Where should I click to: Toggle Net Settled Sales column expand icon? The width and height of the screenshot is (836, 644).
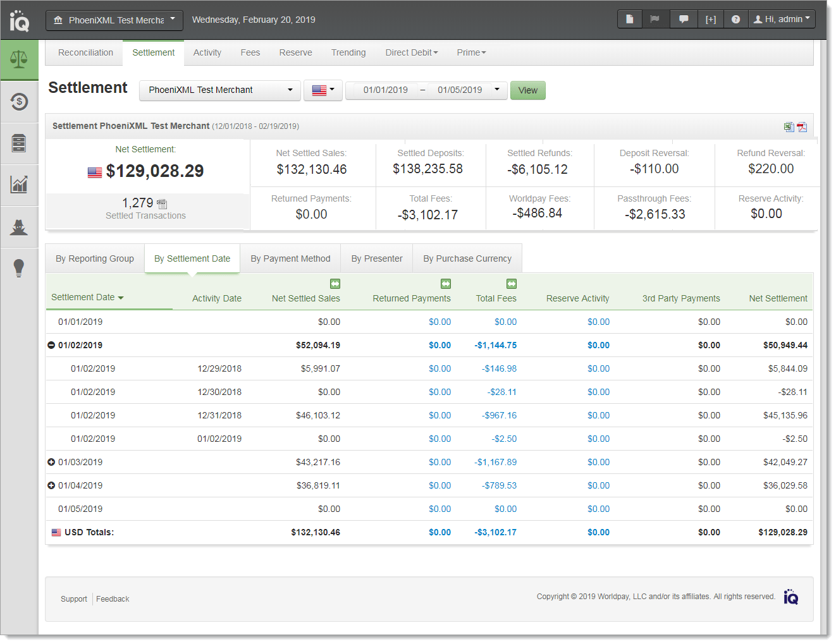[x=335, y=284]
